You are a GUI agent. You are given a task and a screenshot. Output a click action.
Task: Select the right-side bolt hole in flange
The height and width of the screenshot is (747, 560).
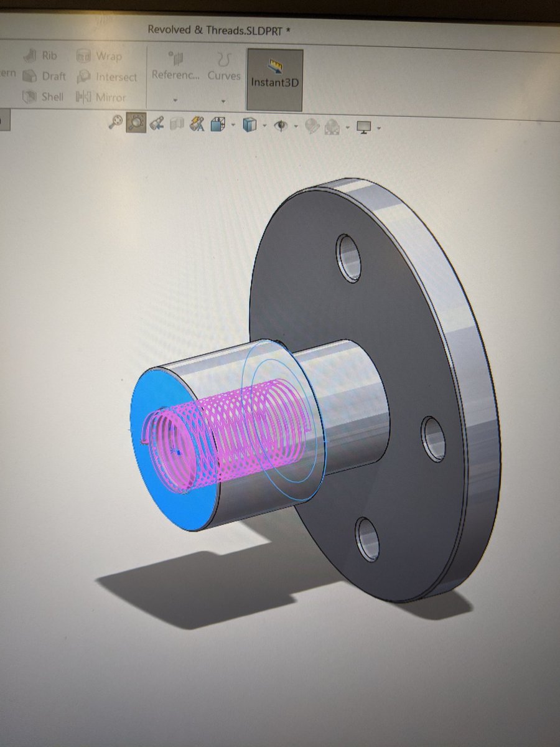[x=433, y=439]
